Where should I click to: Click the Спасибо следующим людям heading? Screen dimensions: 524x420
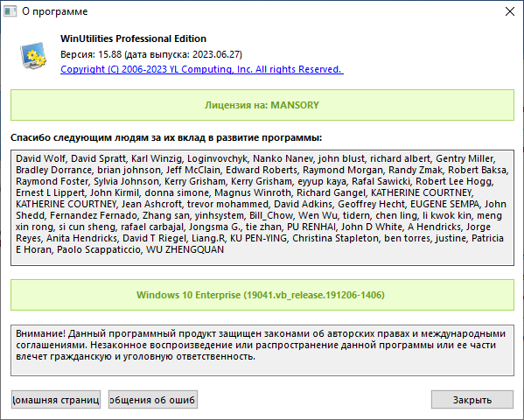point(166,137)
